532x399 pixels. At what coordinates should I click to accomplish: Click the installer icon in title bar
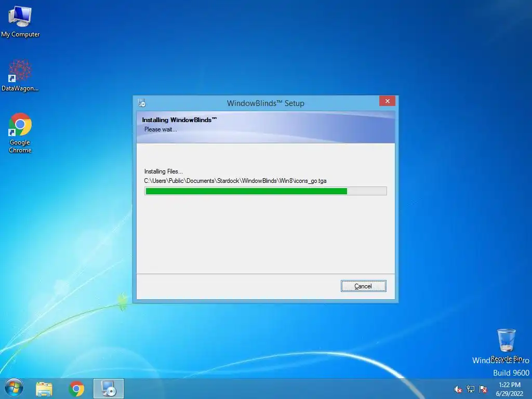coord(142,103)
